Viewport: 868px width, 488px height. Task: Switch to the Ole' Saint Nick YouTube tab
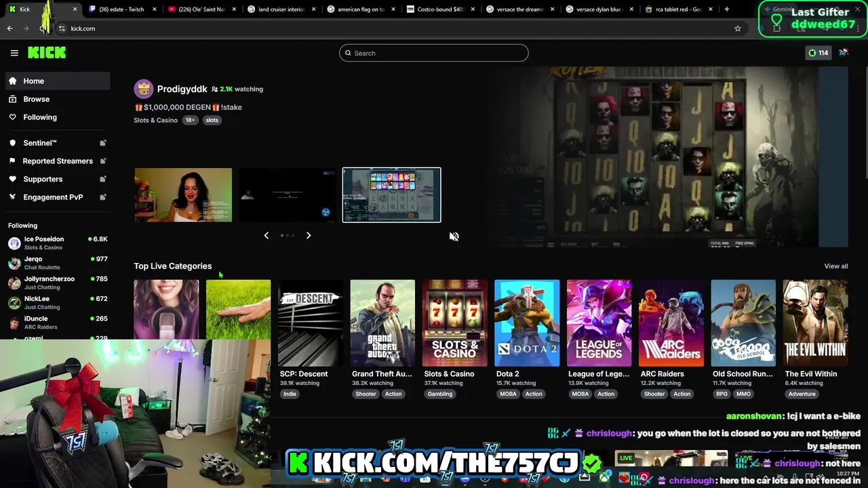(201, 9)
